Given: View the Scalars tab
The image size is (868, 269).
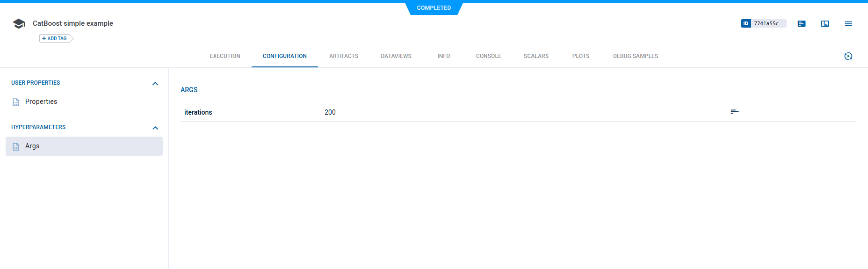Looking at the screenshot, I should [536, 56].
